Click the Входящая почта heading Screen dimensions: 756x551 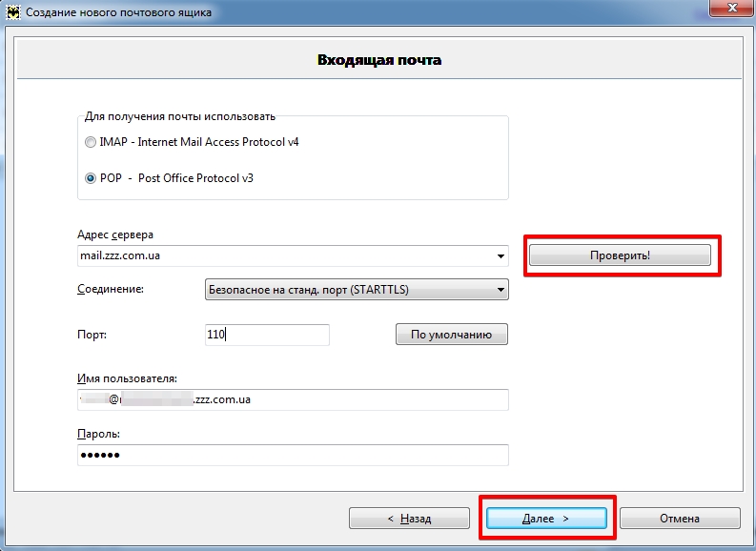(379, 60)
